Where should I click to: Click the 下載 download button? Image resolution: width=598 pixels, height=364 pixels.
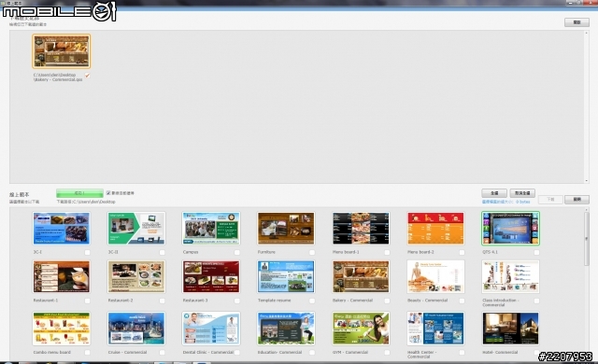pyautogui.click(x=550, y=200)
